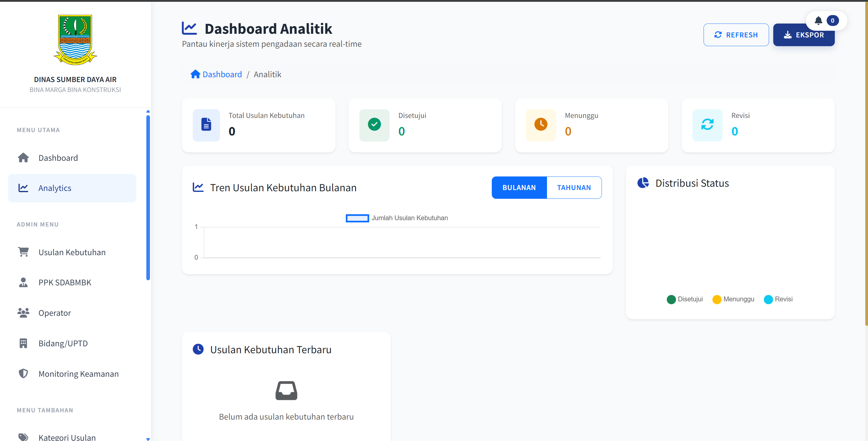Click the Refresh button
Screen dimensions: 868x441
coord(736,35)
